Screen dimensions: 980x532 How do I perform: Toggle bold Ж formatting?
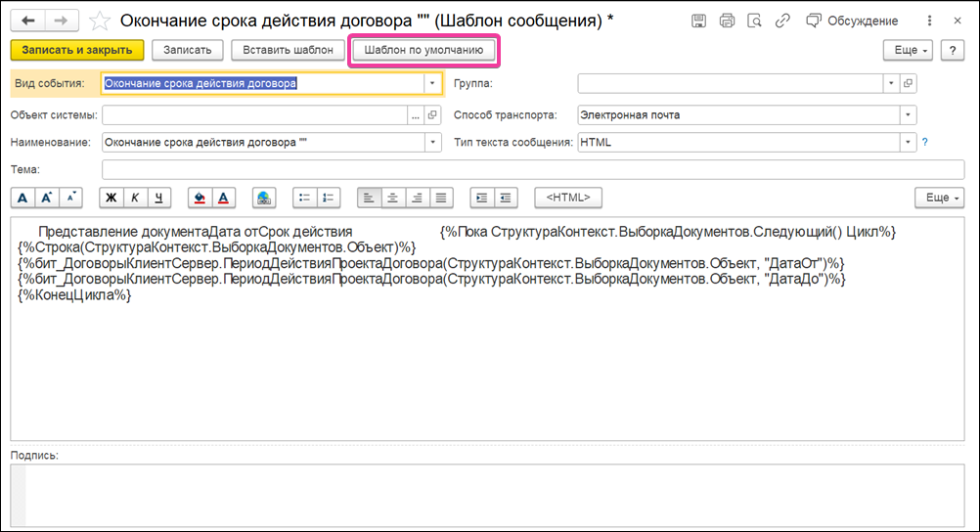111,198
